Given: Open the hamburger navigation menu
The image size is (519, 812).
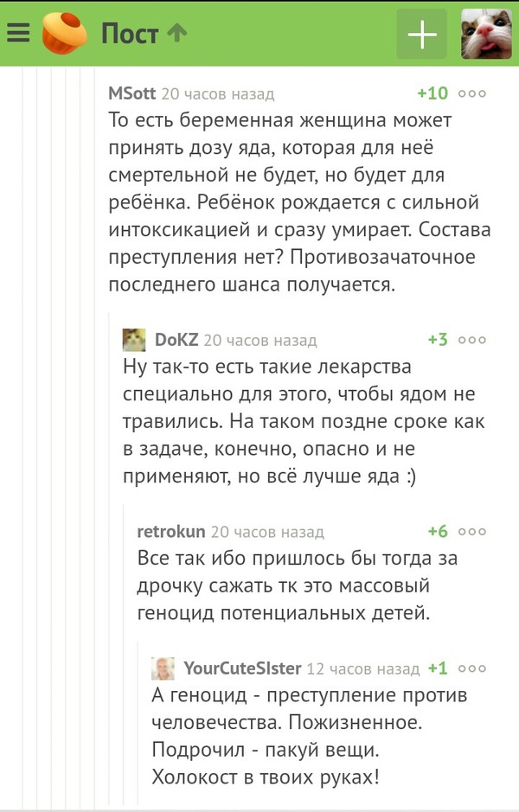Looking at the screenshot, I should tap(18, 34).
